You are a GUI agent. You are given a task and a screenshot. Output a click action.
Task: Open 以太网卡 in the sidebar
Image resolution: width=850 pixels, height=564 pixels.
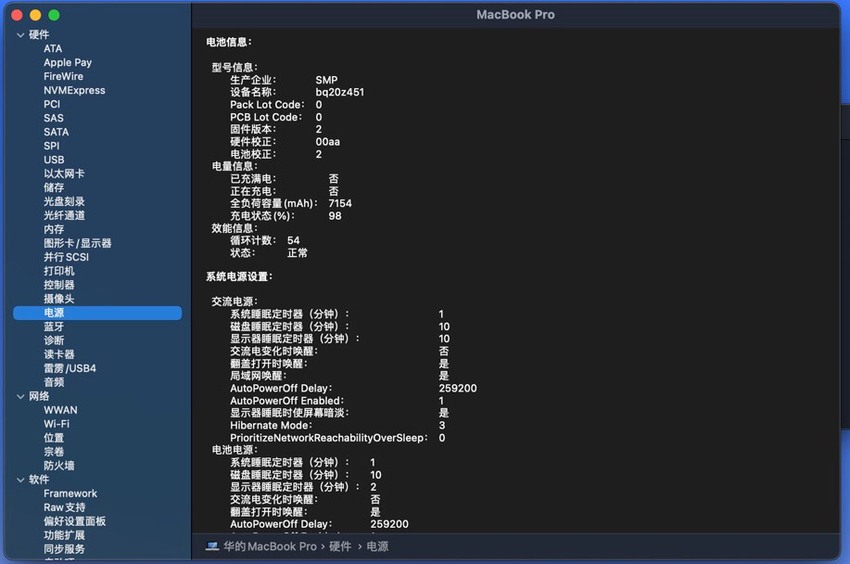pos(64,174)
